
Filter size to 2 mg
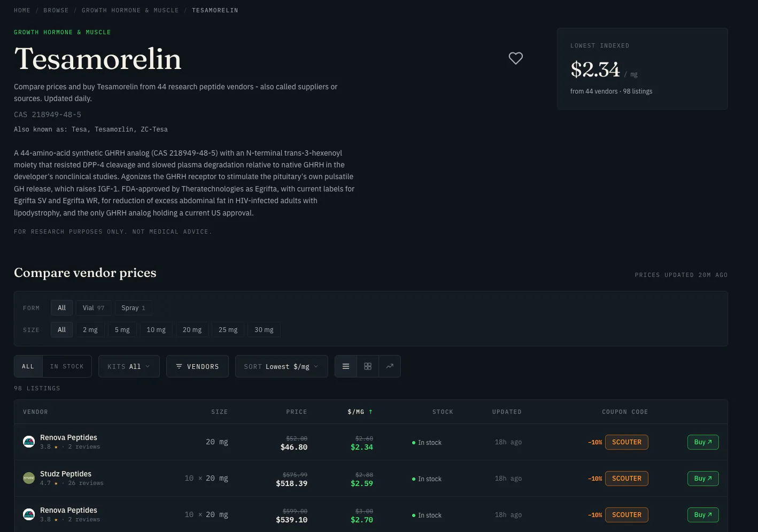click(x=90, y=330)
